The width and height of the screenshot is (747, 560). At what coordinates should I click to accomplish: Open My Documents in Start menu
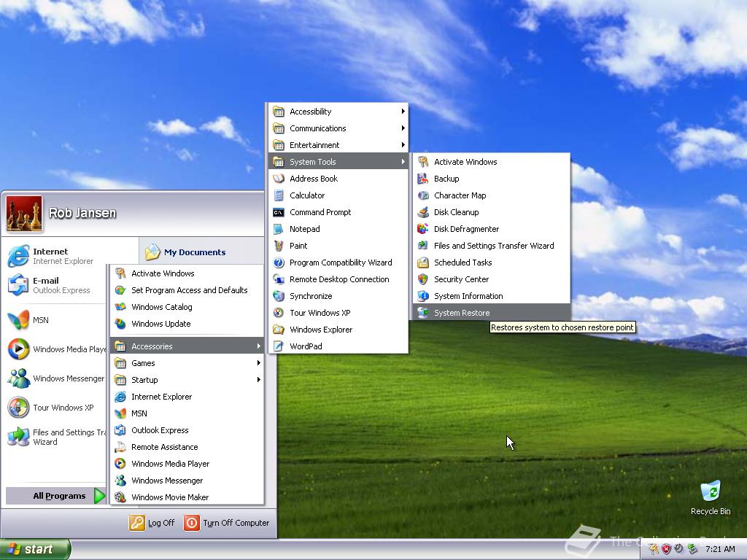click(x=186, y=252)
